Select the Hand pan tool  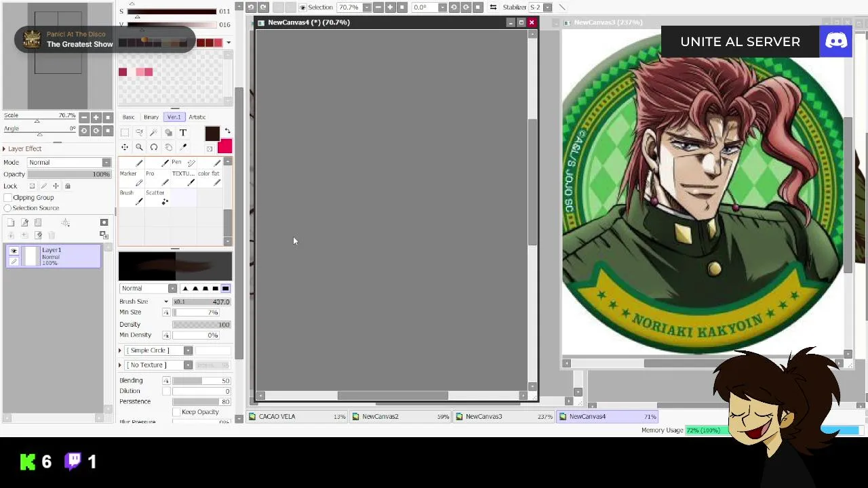pyautogui.click(x=168, y=147)
